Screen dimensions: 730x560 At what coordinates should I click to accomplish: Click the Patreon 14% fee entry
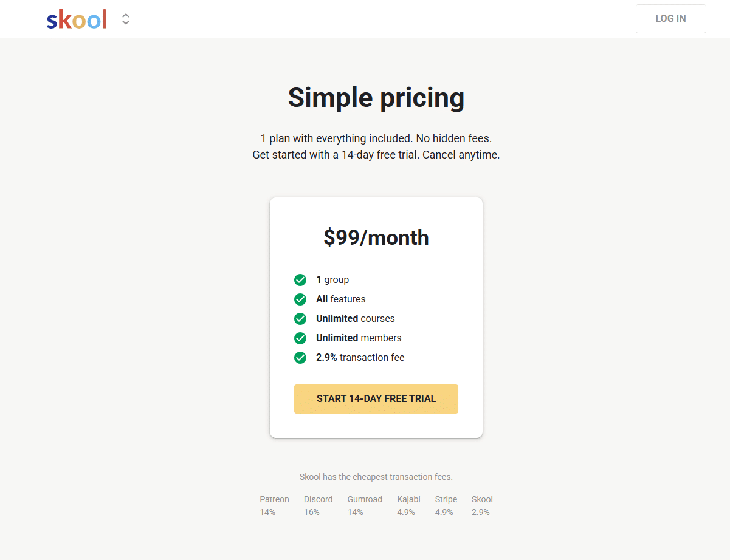tap(274, 505)
